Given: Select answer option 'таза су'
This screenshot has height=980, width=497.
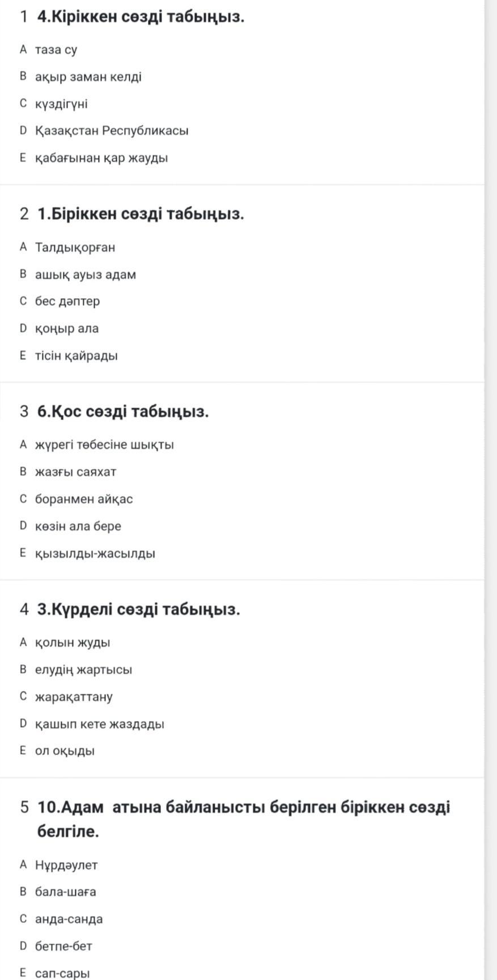Looking at the screenshot, I should point(56,50).
